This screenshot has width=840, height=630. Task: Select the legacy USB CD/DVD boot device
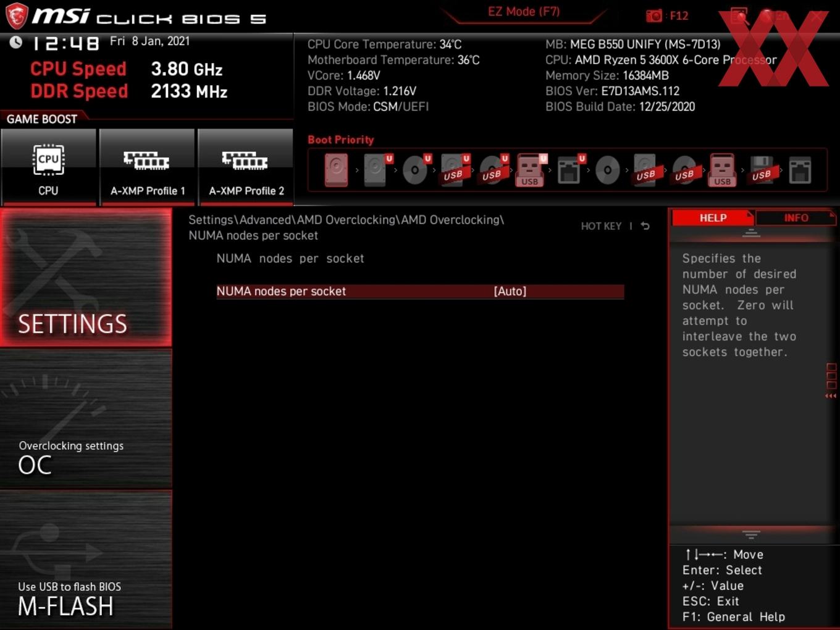[x=684, y=170]
